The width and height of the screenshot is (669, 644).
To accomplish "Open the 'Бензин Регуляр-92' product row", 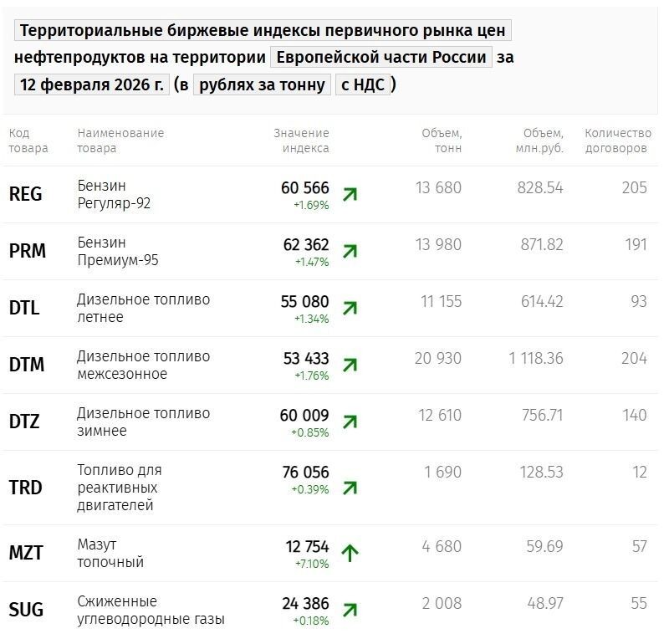I will (x=114, y=194).
